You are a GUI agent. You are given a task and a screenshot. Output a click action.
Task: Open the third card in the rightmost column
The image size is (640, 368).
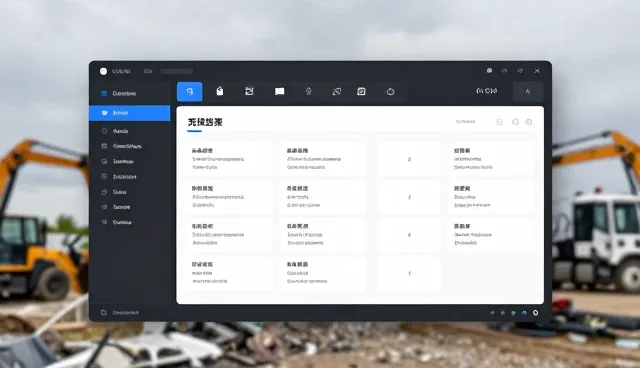(x=491, y=235)
